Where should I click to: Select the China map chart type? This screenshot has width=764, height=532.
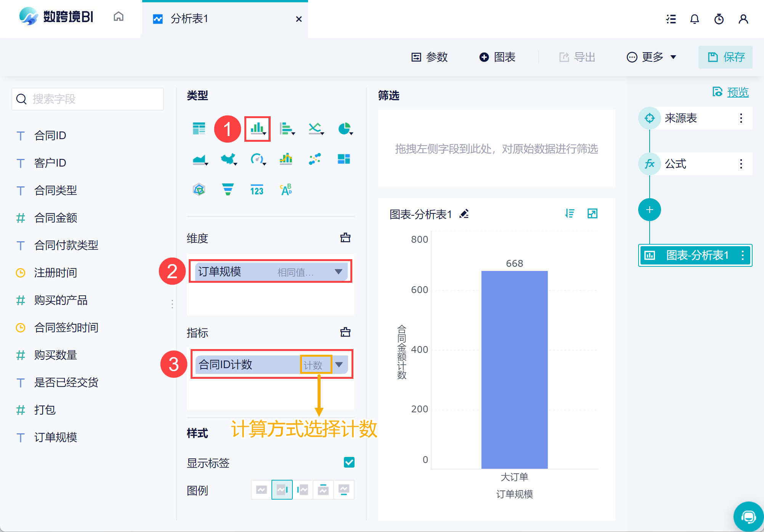coord(228,159)
